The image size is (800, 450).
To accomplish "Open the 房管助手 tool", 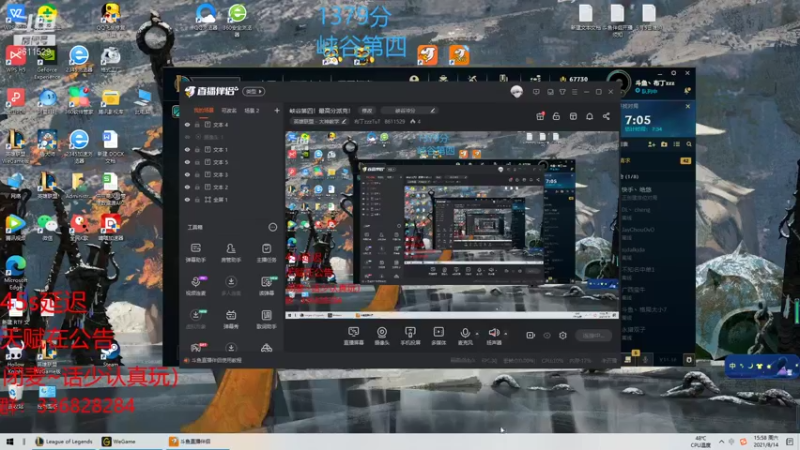I will click(231, 253).
